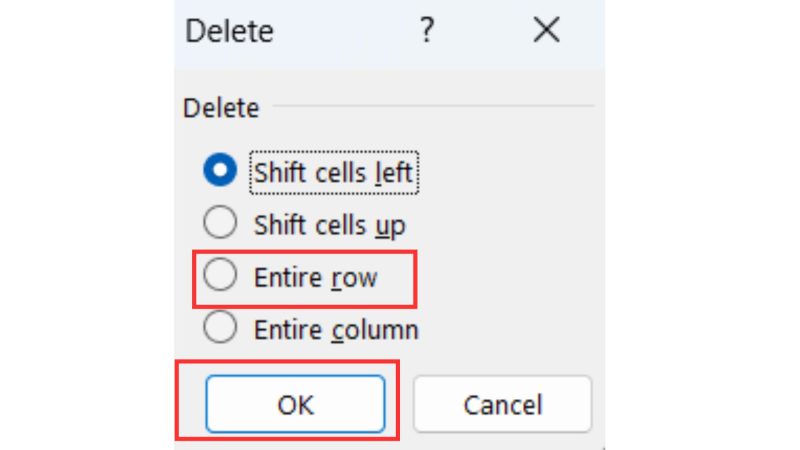The width and height of the screenshot is (800, 450).
Task: Click the 'Entire row' label text
Action: (x=316, y=278)
